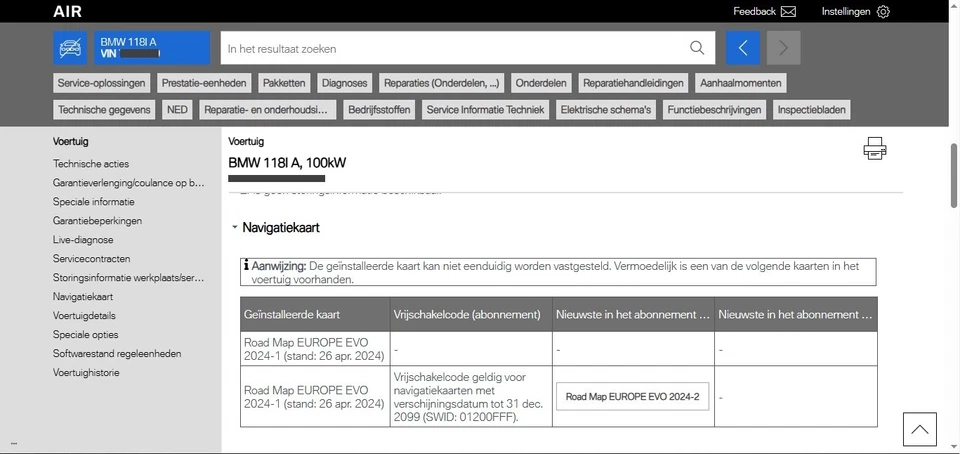Click the search magnifier icon
This screenshot has height=454, width=960.
697,48
